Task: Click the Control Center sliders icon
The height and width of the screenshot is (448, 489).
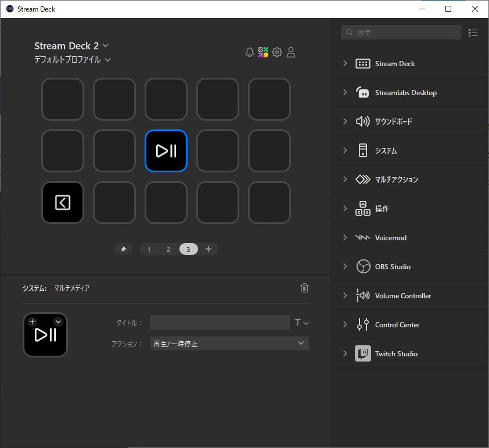Action: (x=363, y=324)
